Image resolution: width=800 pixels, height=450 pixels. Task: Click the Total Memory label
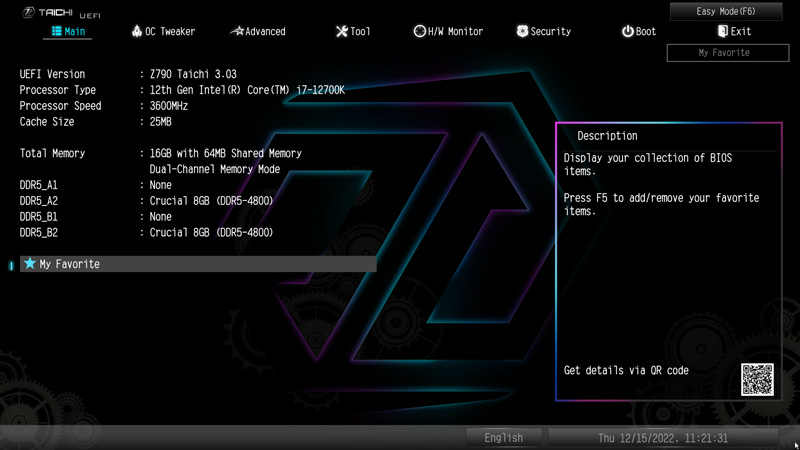(x=52, y=153)
